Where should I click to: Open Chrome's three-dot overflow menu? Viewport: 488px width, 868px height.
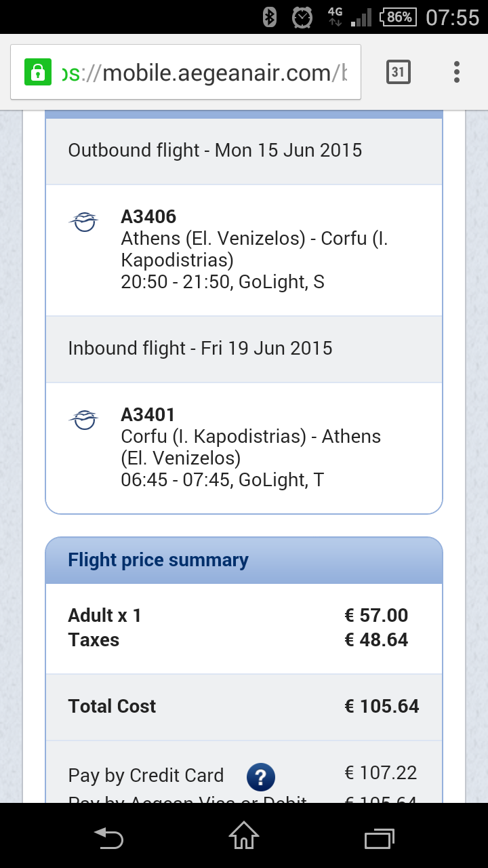click(457, 72)
